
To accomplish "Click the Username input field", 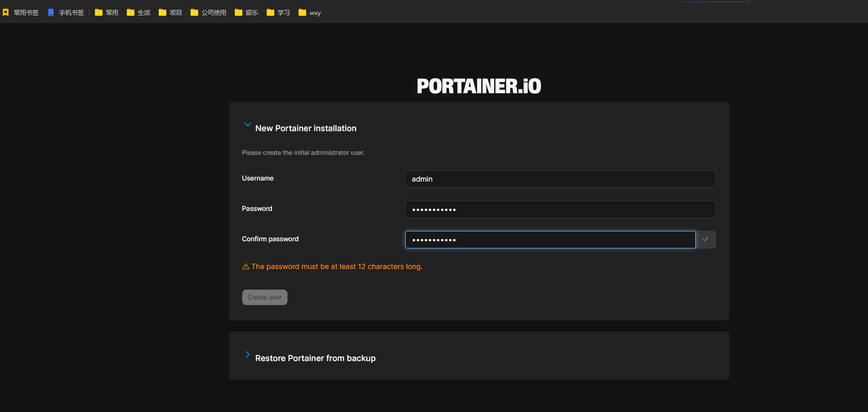I will pos(560,179).
